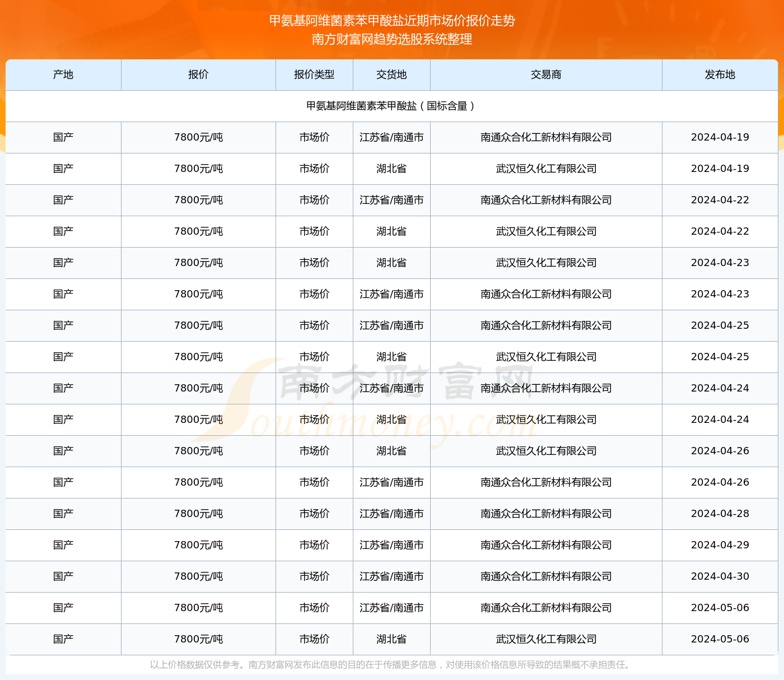Click the 交货地 column header

point(391,74)
